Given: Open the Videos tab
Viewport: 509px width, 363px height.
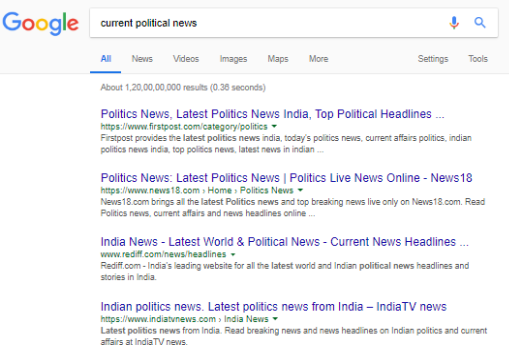Looking at the screenshot, I should click(186, 59).
